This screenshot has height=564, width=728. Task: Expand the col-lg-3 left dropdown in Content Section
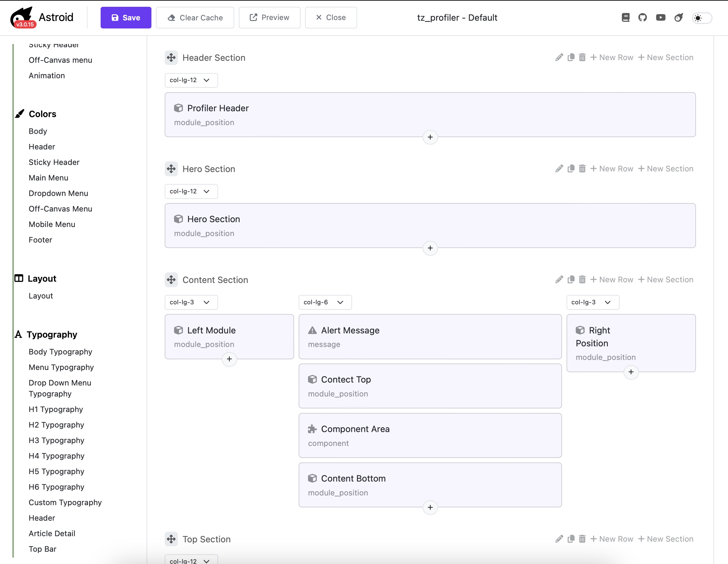point(189,302)
